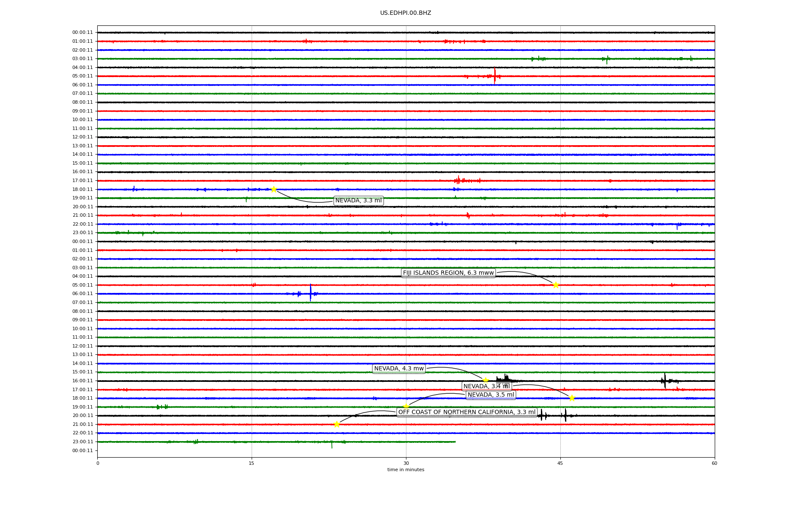Click the 'time in minutes' axis label
This screenshot has width=812, height=508.
coord(406,470)
